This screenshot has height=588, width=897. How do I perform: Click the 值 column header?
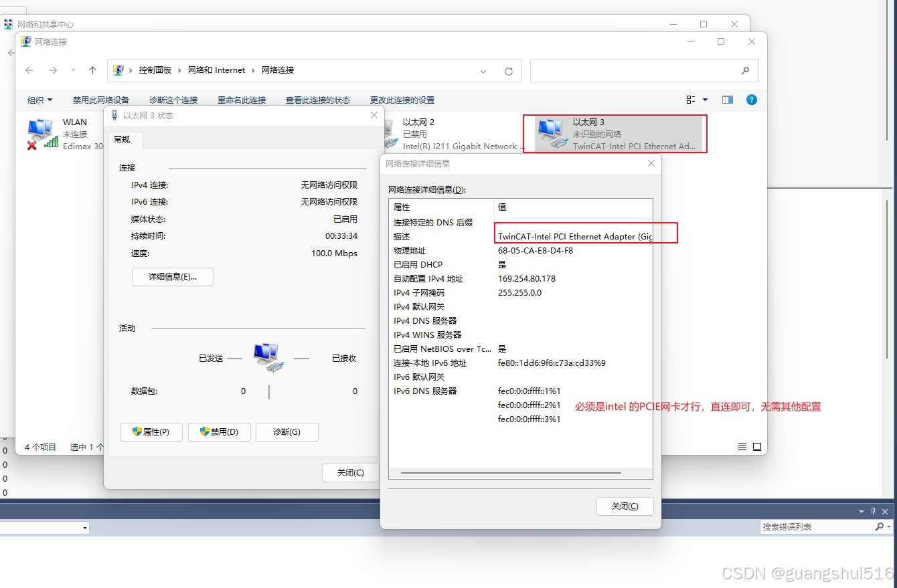point(573,207)
